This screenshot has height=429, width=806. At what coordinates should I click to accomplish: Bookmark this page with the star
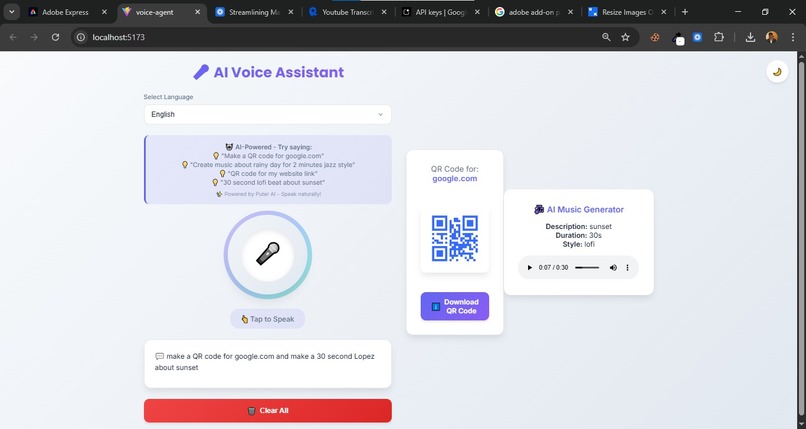625,37
